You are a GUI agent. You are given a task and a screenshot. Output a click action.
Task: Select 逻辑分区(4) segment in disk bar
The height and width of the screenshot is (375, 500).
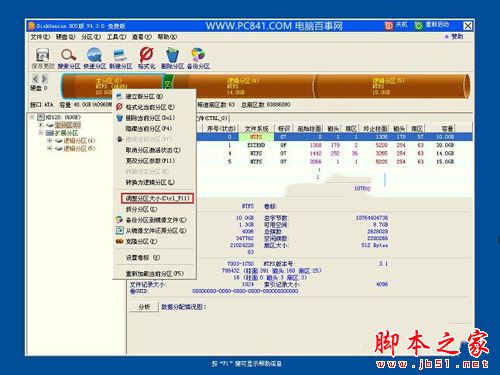tap(243, 86)
